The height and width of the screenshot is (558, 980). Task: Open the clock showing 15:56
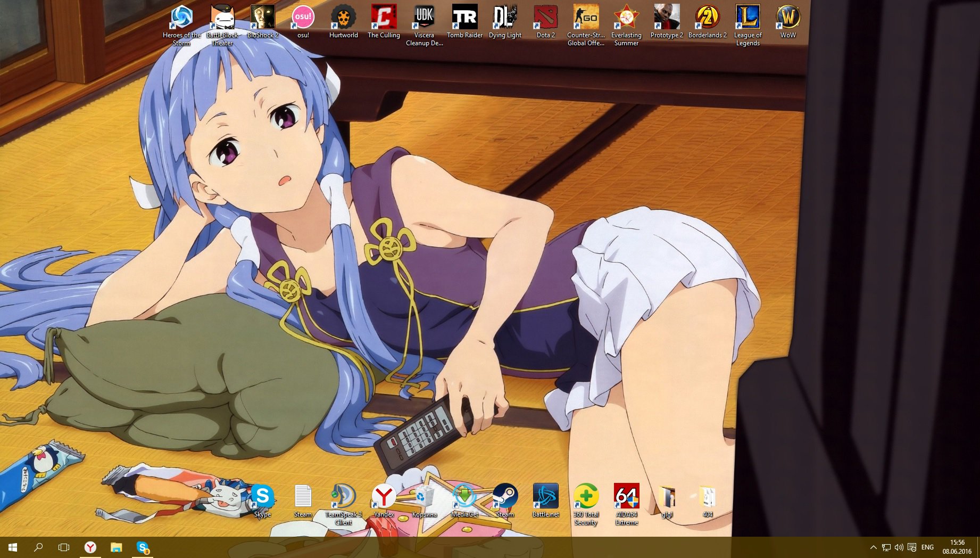coord(957,547)
